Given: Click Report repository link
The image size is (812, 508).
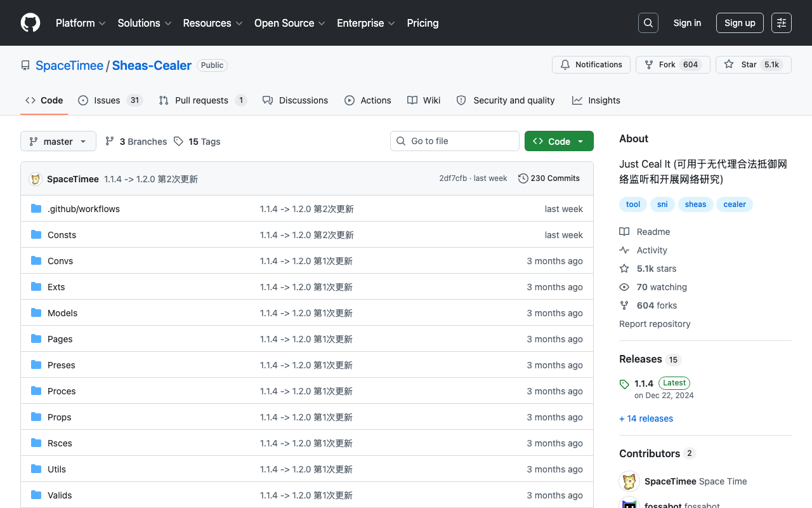Looking at the screenshot, I should 655,324.
